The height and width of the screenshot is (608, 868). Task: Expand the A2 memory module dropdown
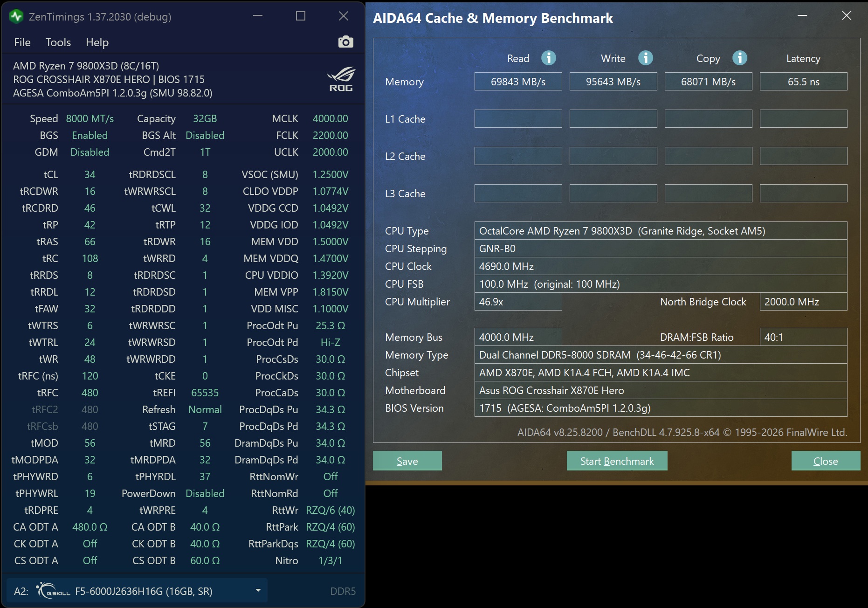pyautogui.click(x=258, y=591)
